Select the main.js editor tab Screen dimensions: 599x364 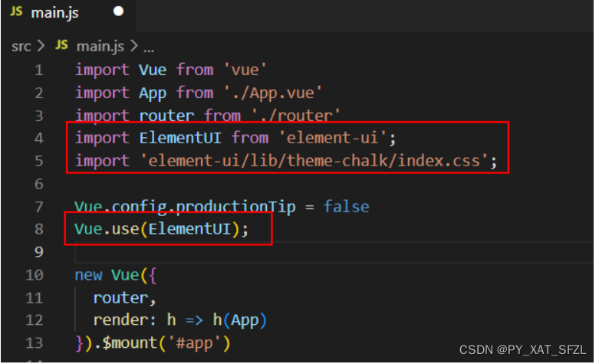point(67,14)
